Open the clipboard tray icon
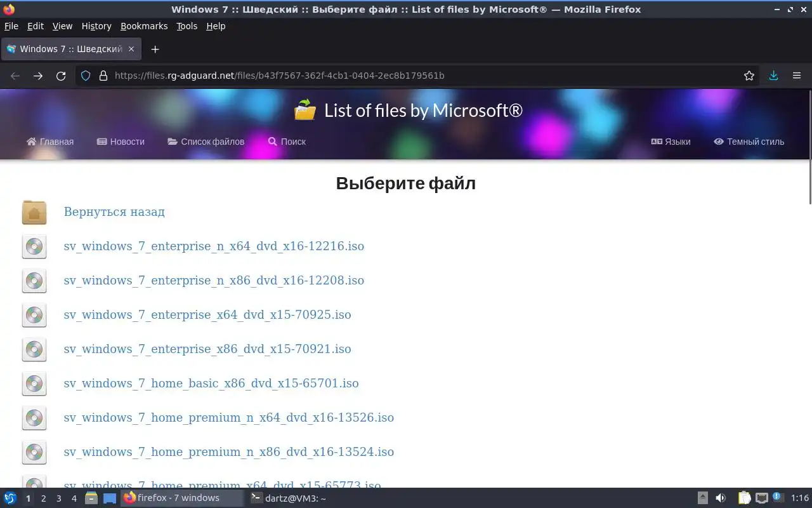This screenshot has width=812, height=508. 745,498
